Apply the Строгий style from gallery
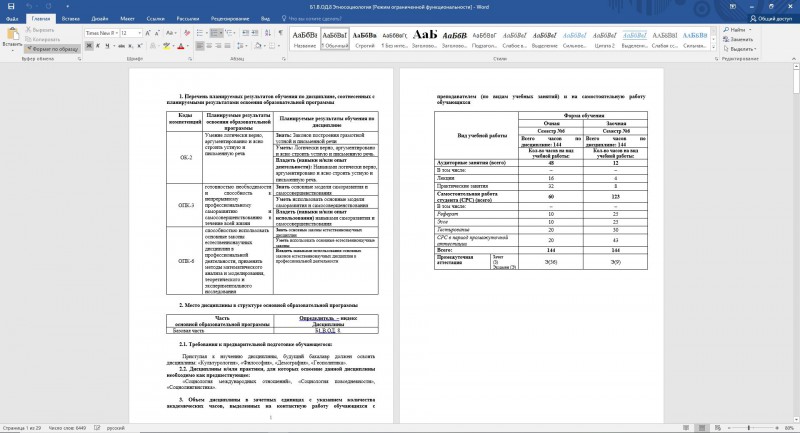The width and height of the screenshot is (800, 433). tap(365, 39)
